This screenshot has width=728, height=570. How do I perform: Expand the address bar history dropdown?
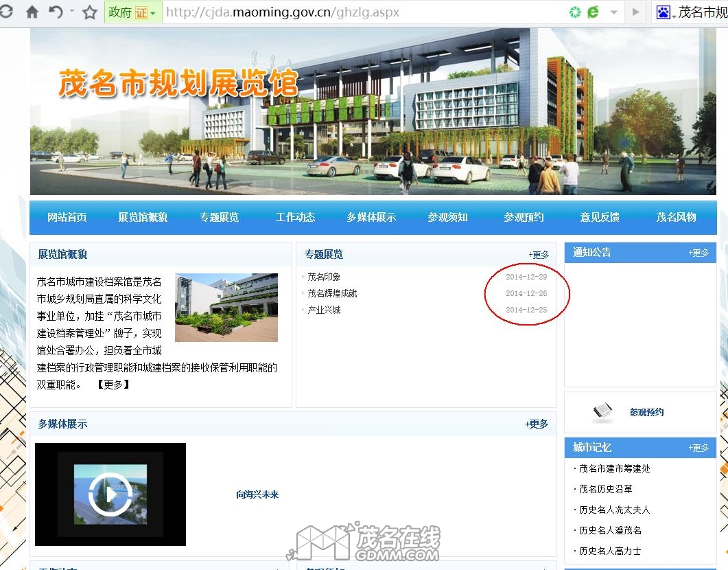coord(614,12)
